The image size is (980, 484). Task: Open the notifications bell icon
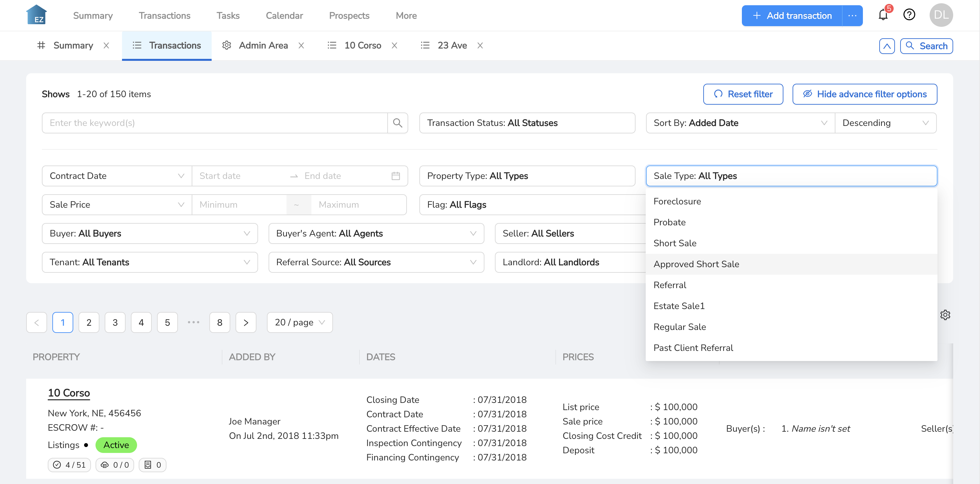[x=883, y=15]
